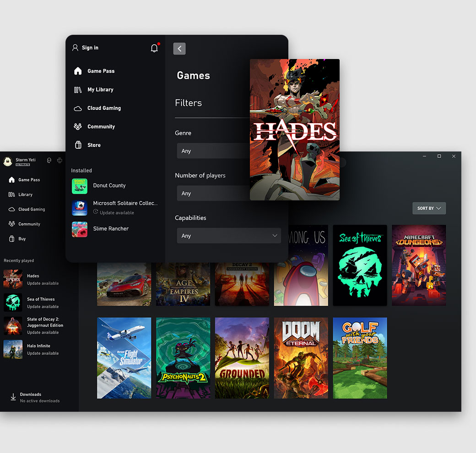The height and width of the screenshot is (453, 476).
Task: Maximize the Xbox app window
Action: tap(439, 156)
